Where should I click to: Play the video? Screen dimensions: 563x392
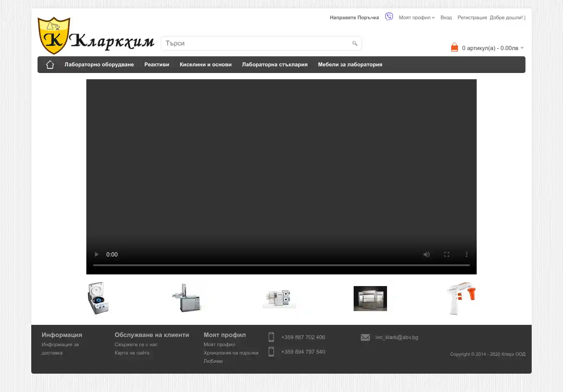tap(96, 254)
